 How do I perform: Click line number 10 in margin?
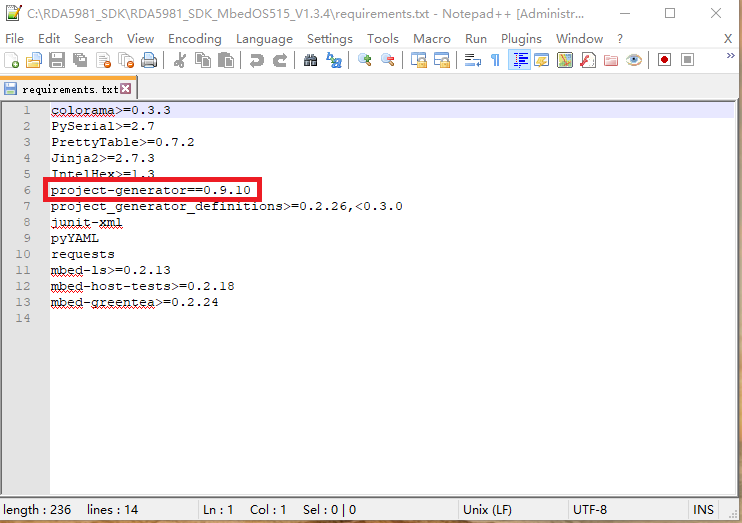click(23, 254)
